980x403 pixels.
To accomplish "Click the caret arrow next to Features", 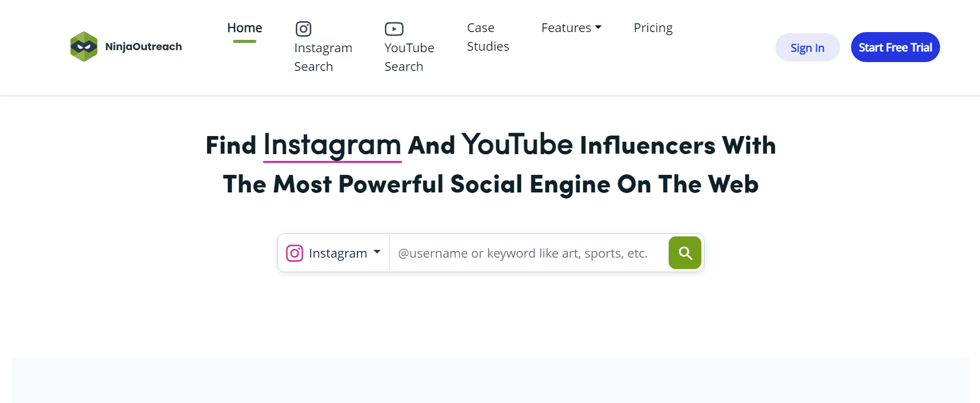I will tap(598, 27).
